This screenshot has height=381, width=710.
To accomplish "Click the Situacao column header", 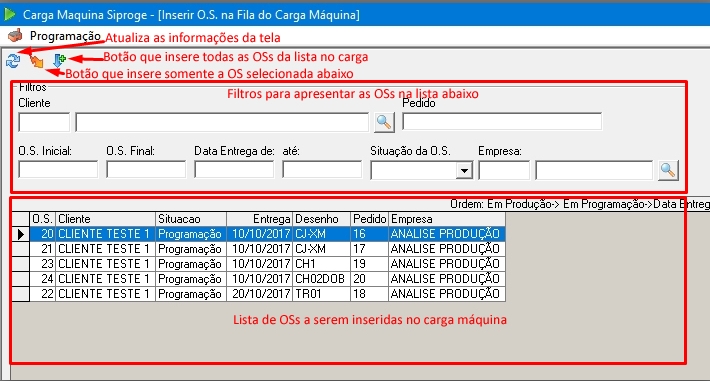I will (191, 219).
